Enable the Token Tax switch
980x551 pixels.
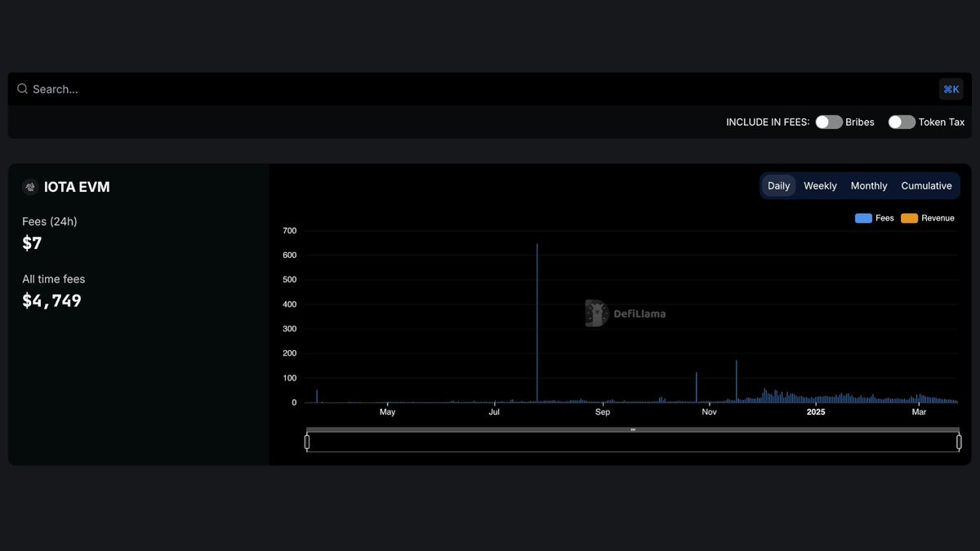(x=902, y=122)
